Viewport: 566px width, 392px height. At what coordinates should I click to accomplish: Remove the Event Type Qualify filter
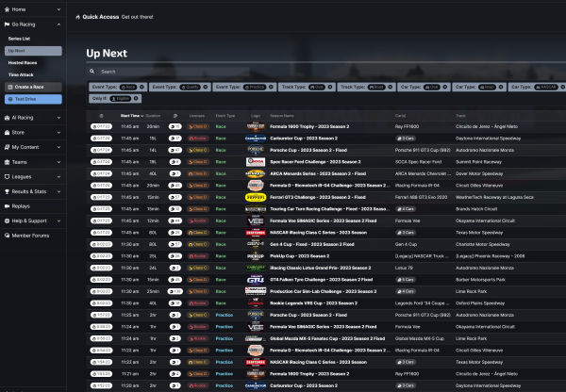point(206,87)
